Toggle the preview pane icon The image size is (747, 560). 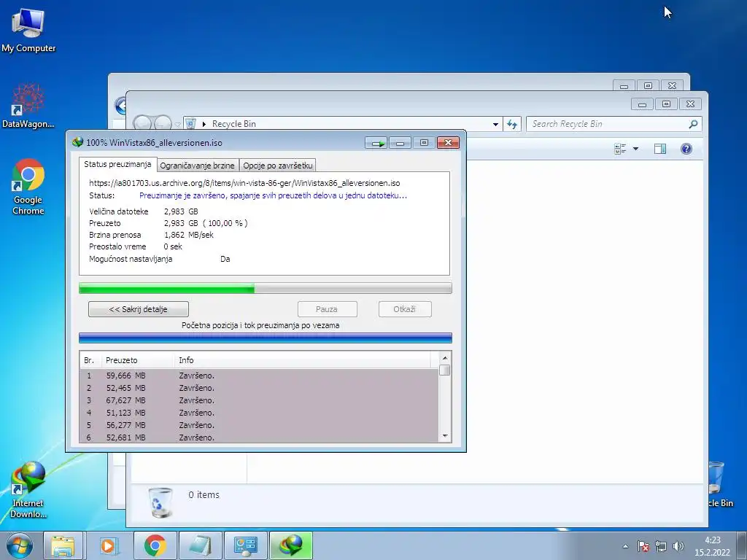pos(659,149)
